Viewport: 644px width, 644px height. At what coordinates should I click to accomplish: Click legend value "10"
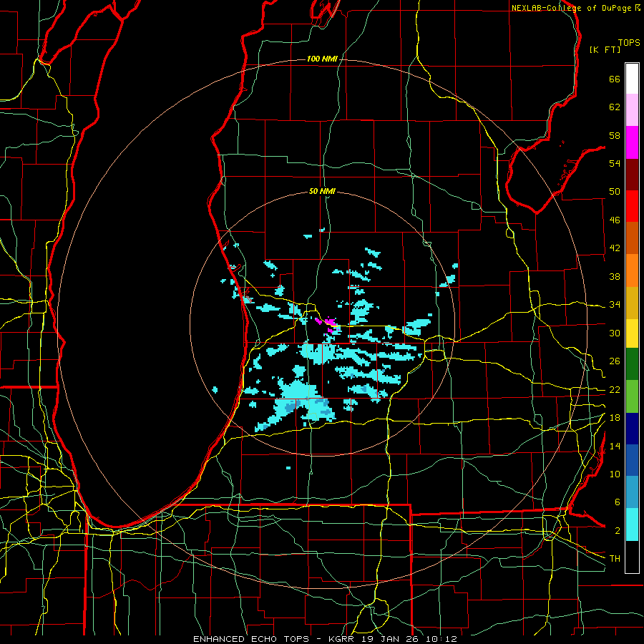click(x=615, y=474)
